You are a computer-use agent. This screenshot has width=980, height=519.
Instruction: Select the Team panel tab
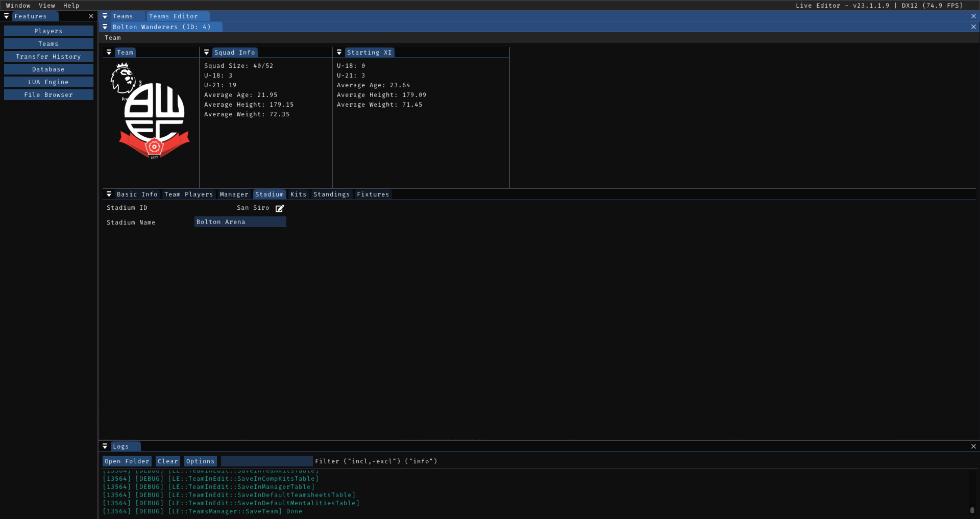tap(125, 53)
